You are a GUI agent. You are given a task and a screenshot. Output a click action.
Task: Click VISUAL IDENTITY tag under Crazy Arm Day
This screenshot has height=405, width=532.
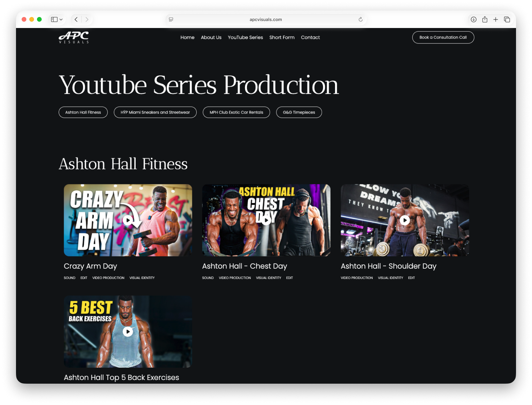(x=142, y=278)
